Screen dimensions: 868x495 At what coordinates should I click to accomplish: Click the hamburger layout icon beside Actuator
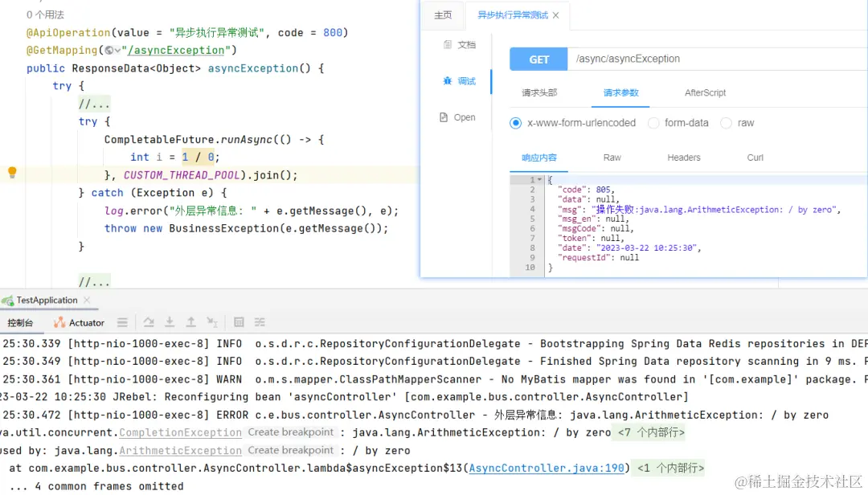122,322
